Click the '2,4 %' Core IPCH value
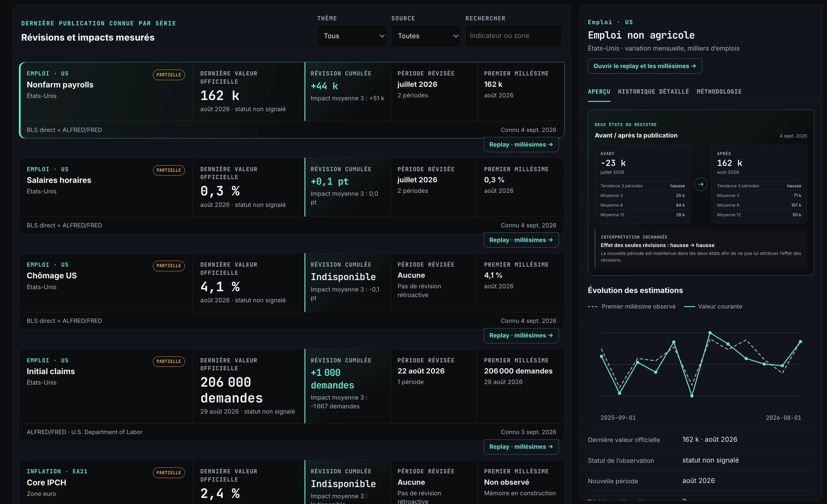This screenshot has width=827, height=504. [220, 494]
